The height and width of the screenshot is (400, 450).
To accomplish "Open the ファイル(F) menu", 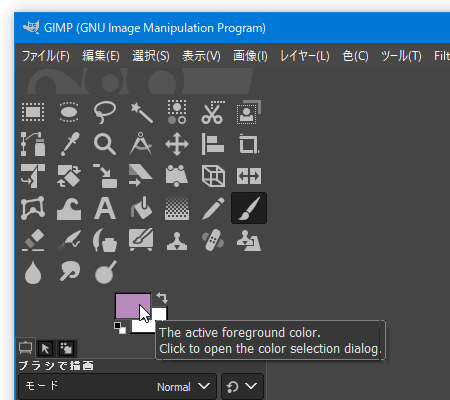I will (x=46, y=56).
